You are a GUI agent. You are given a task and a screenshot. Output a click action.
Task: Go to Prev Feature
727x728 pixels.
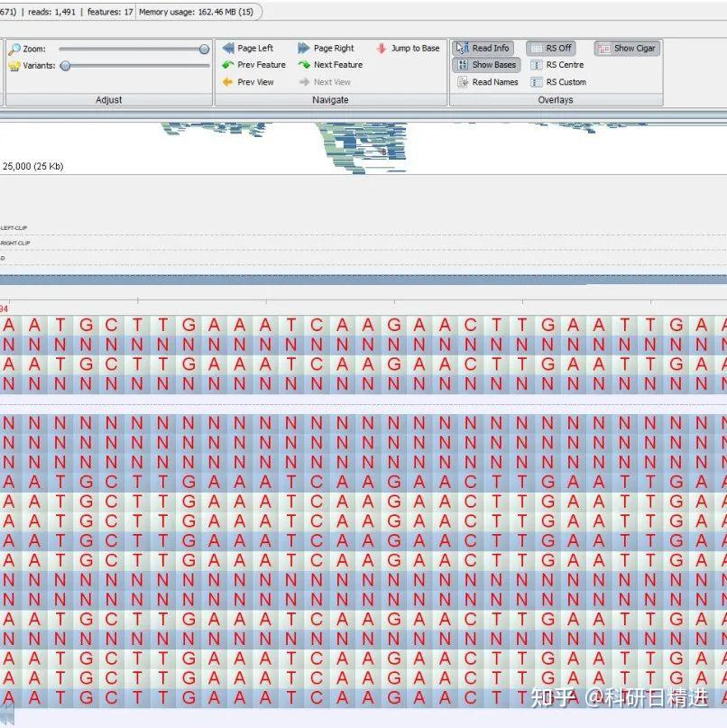(254, 65)
